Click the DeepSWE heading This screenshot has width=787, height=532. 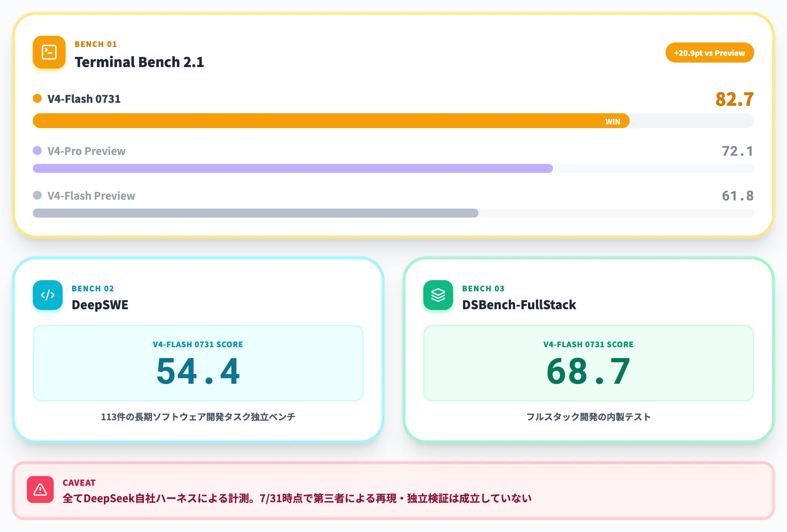[x=100, y=305]
